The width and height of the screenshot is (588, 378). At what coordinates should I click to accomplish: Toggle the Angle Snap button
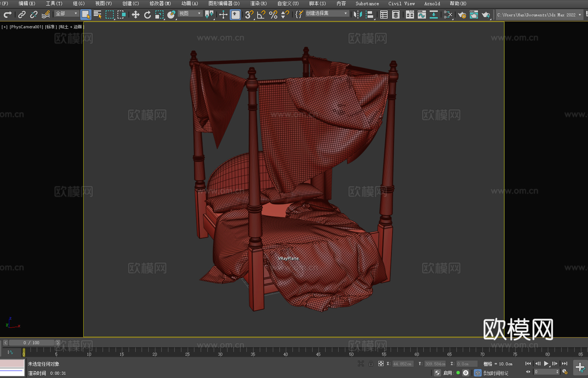[x=261, y=14]
